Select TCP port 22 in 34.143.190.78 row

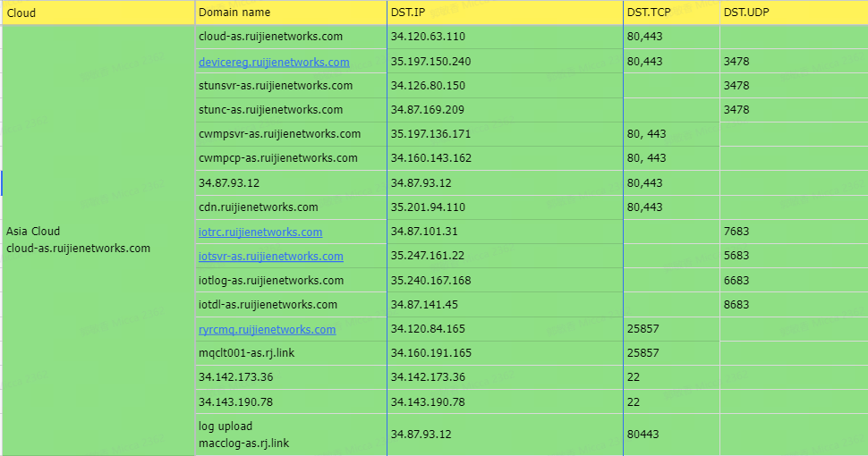671,401
